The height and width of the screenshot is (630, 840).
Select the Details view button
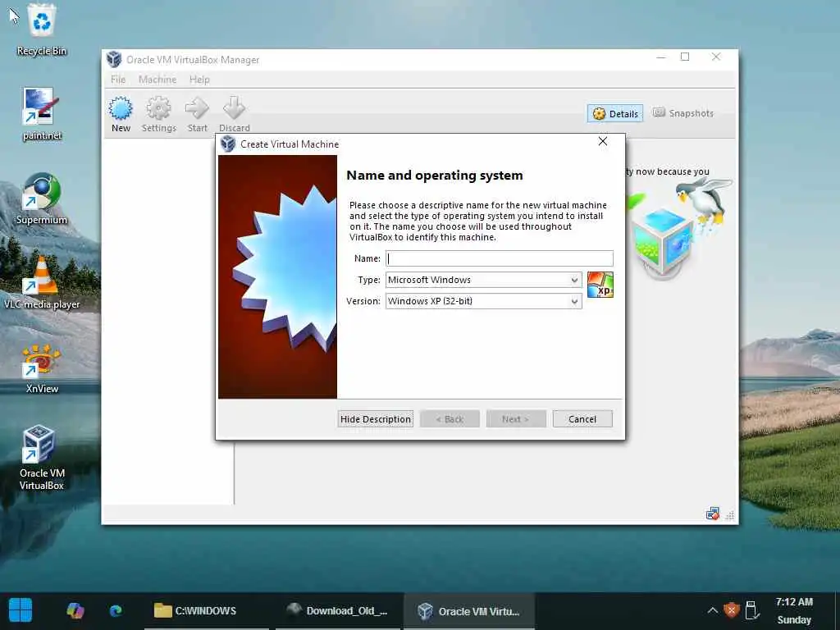[615, 113]
